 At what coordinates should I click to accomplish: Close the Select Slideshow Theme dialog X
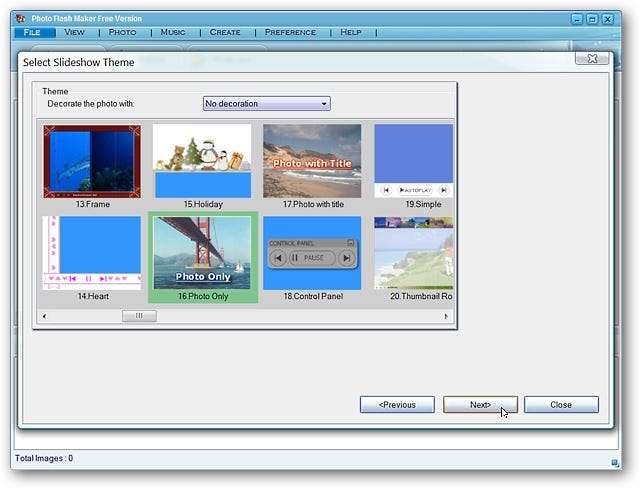pos(592,59)
